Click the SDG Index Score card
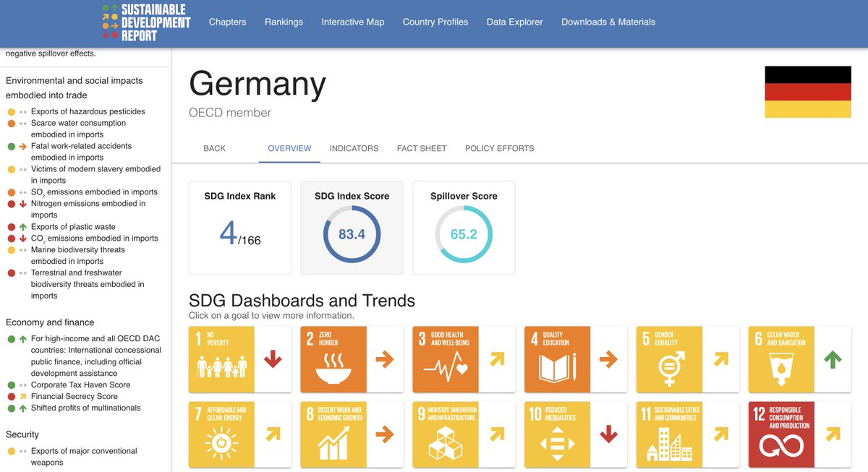The image size is (868, 472). 352,228
